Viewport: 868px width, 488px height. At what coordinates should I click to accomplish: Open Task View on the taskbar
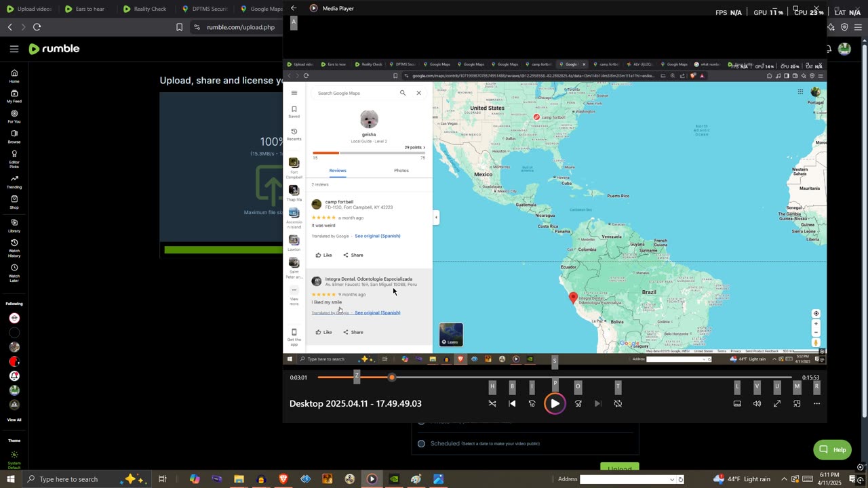163,479
